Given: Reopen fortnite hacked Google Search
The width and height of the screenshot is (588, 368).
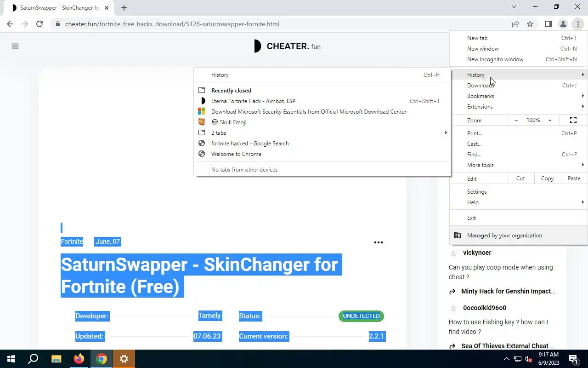Looking at the screenshot, I should (x=322, y=144).
